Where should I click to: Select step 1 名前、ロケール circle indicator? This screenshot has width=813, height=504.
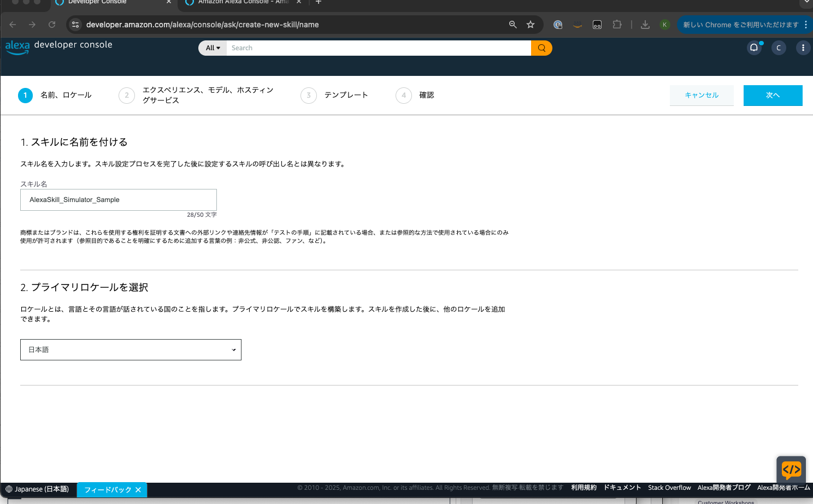coord(25,95)
